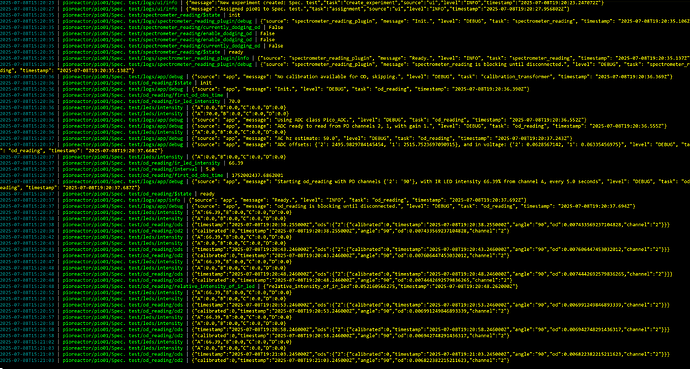Click the left-column timestamp 2025-07-08T15:20:42

click(x=27, y=237)
